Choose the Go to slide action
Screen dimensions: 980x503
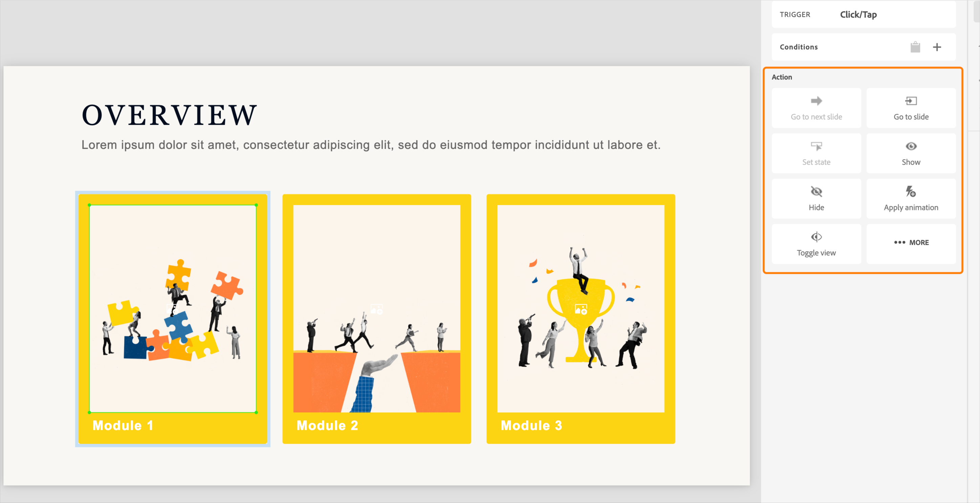click(x=911, y=108)
